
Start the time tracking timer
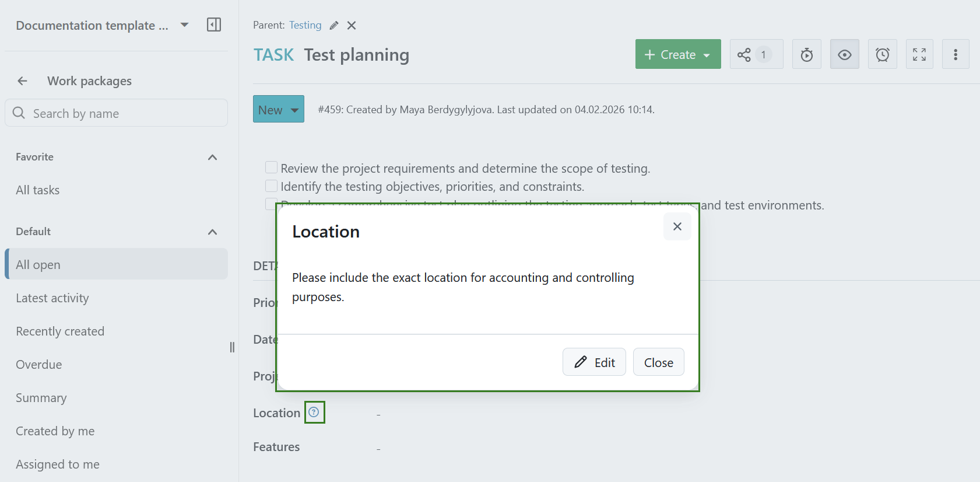(x=806, y=55)
